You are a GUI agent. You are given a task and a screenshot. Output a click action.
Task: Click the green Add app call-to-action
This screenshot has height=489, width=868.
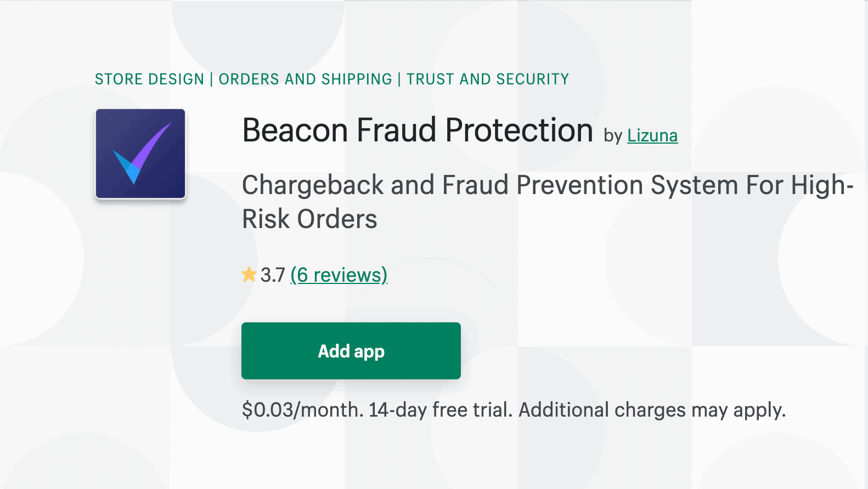(351, 351)
